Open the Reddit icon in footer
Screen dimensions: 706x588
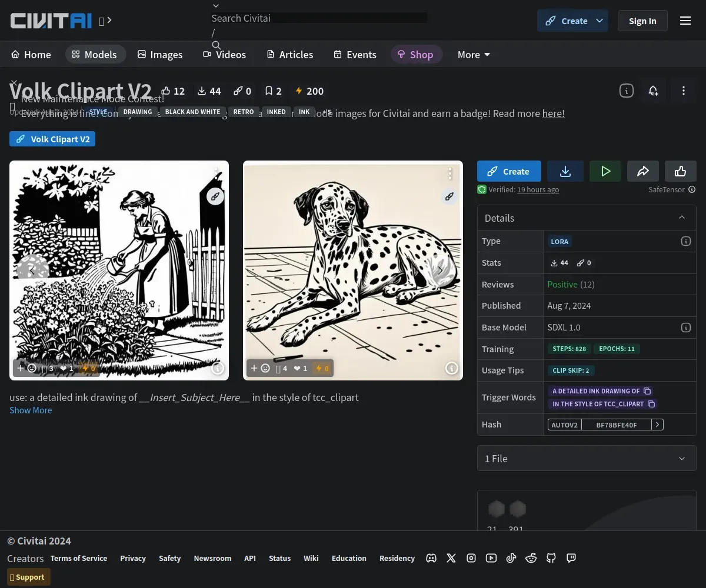point(531,558)
